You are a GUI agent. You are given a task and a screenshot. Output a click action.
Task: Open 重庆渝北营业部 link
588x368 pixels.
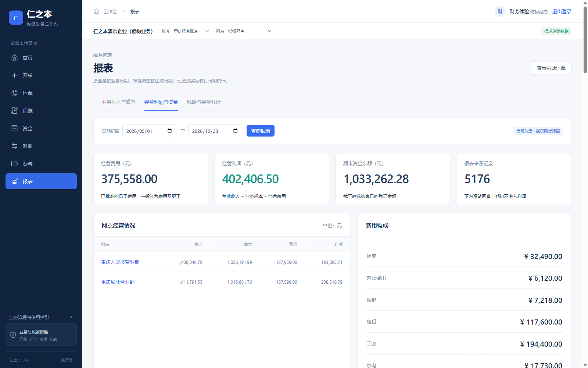tap(118, 282)
